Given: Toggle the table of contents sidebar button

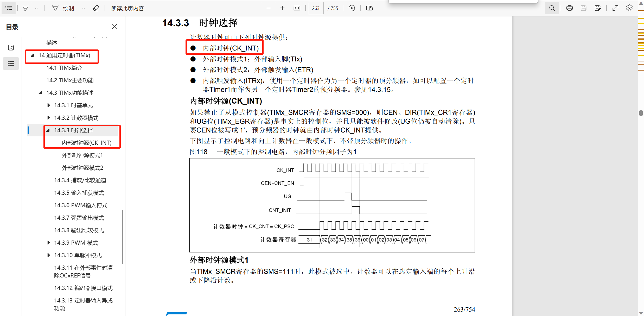Looking at the screenshot, I should pyautogui.click(x=9, y=8).
